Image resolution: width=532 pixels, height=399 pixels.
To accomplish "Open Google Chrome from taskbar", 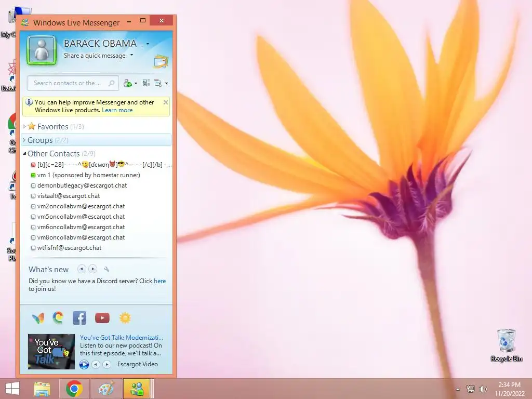I will pyautogui.click(x=74, y=389).
